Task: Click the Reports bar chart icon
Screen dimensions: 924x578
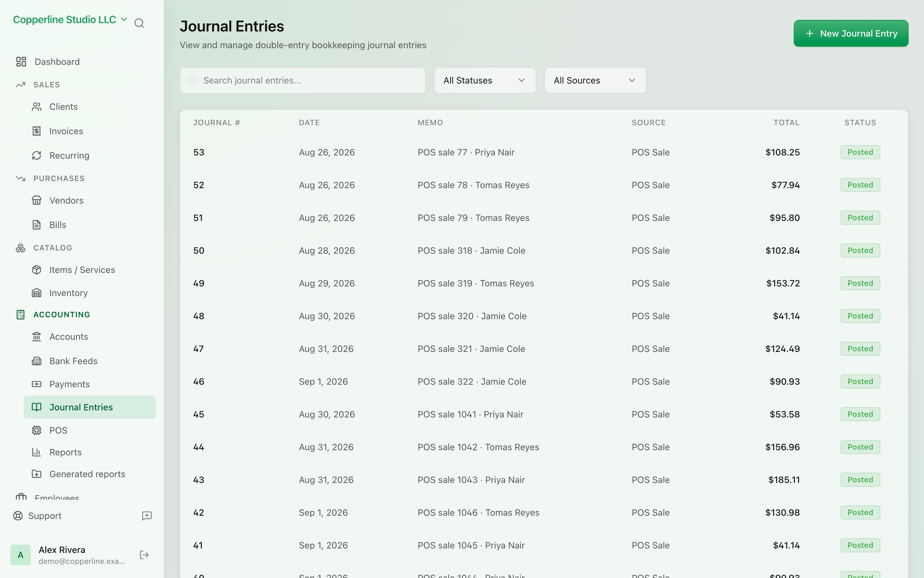Action: click(x=37, y=452)
